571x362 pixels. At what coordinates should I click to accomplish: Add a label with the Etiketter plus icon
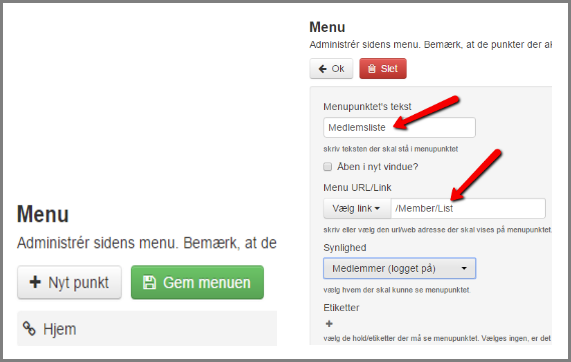coord(329,323)
